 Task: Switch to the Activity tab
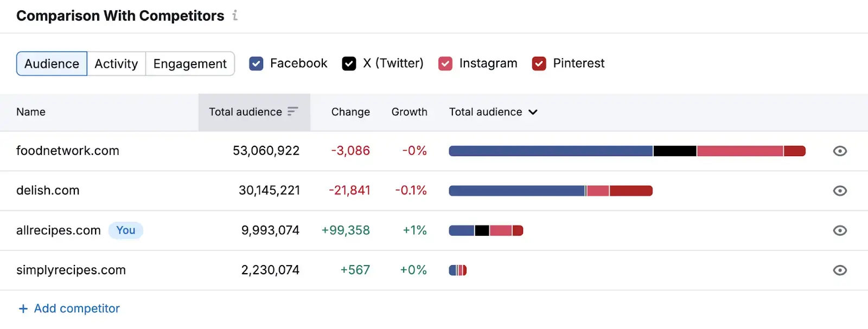[x=116, y=63]
